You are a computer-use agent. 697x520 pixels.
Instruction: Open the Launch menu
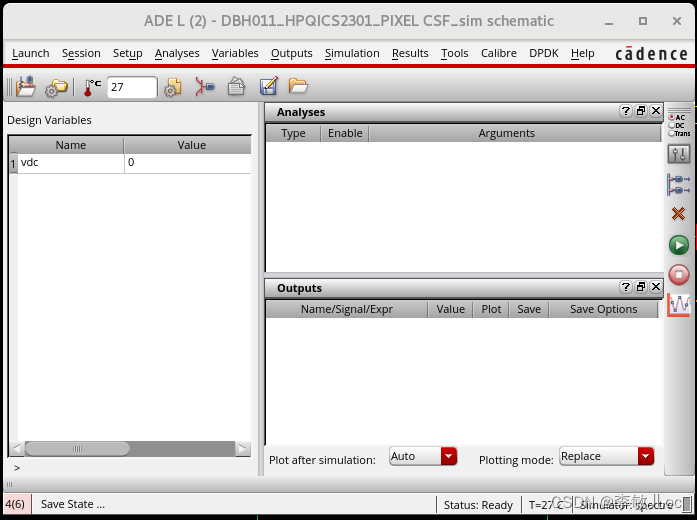point(31,53)
